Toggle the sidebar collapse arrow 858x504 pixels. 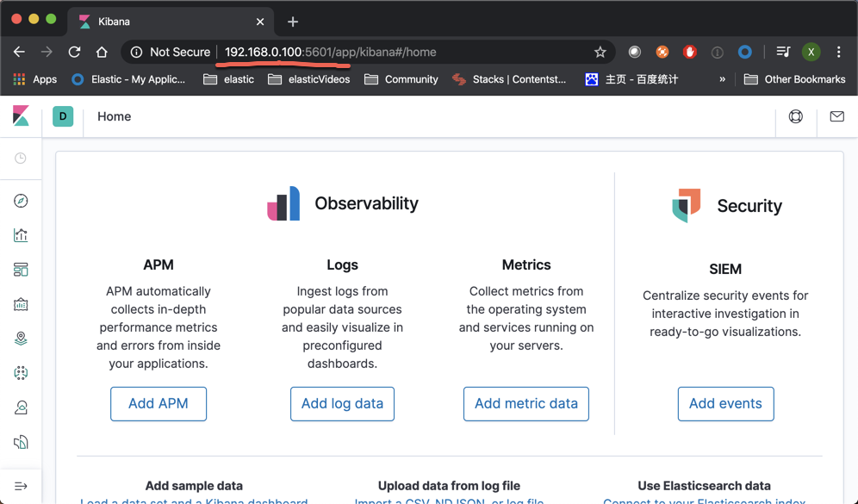pos(22,486)
